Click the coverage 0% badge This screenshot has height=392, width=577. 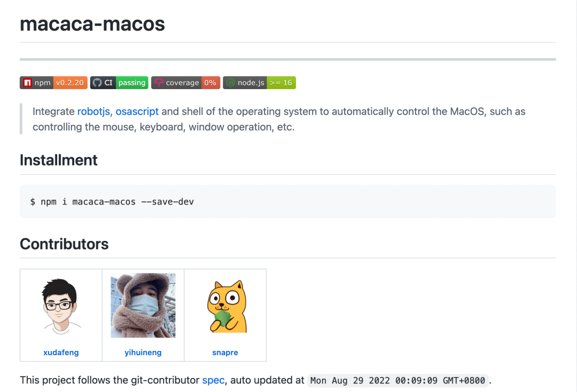pos(186,83)
